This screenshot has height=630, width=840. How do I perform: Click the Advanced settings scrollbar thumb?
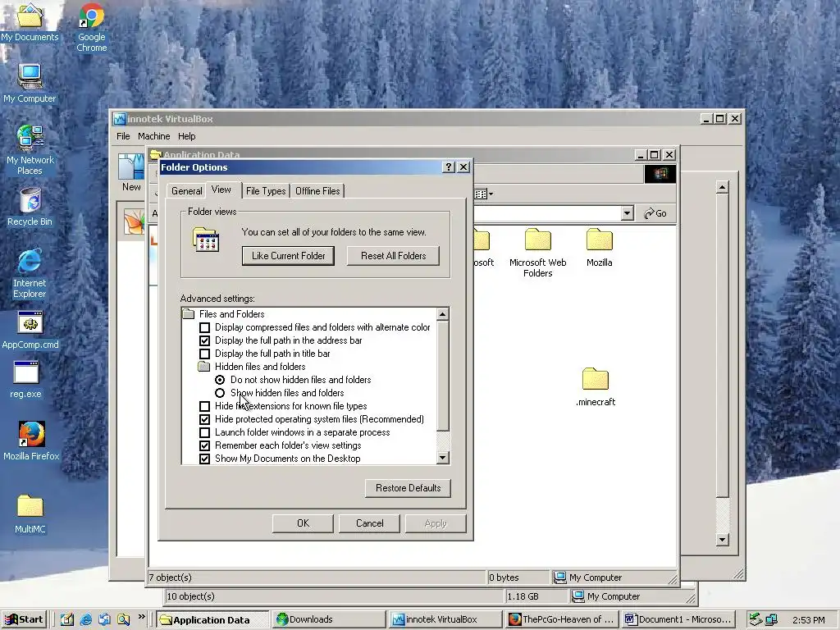[442, 376]
